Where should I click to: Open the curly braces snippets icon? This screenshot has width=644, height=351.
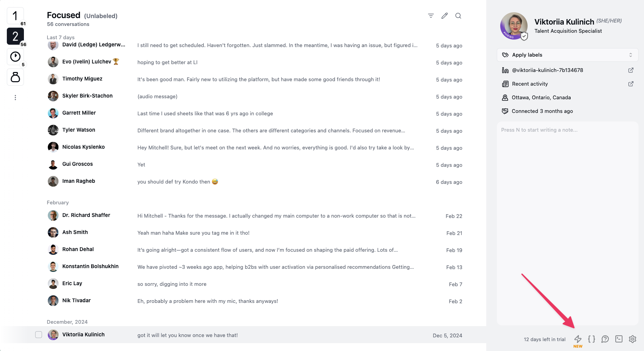click(591, 339)
